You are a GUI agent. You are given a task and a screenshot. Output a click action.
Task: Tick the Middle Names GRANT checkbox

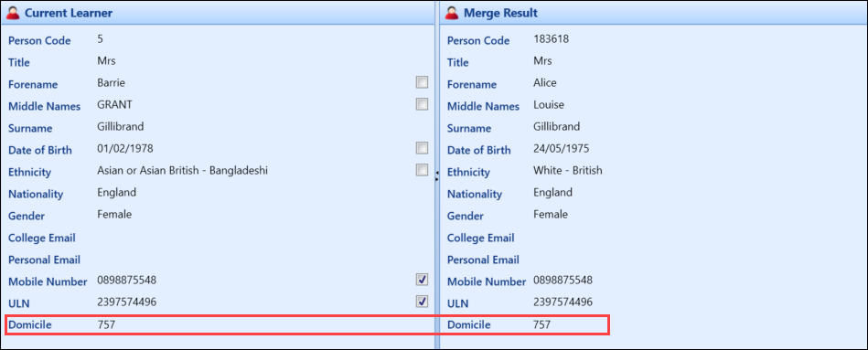tap(422, 104)
